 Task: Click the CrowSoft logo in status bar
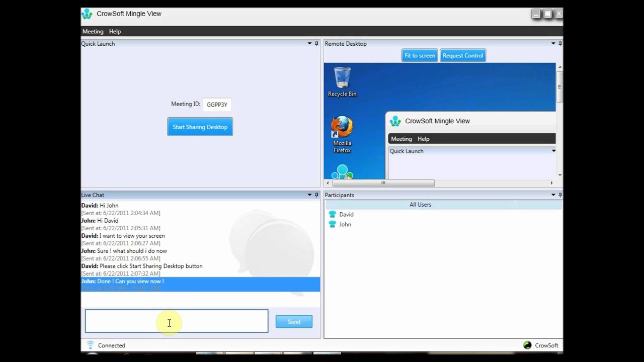tap(527, 345)
